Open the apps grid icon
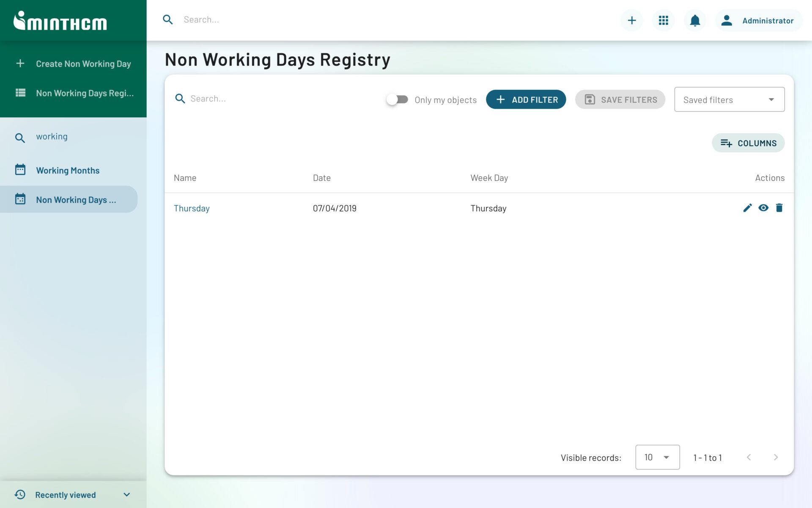The width and height of the screenshot is (812, 508). (663, 20)
